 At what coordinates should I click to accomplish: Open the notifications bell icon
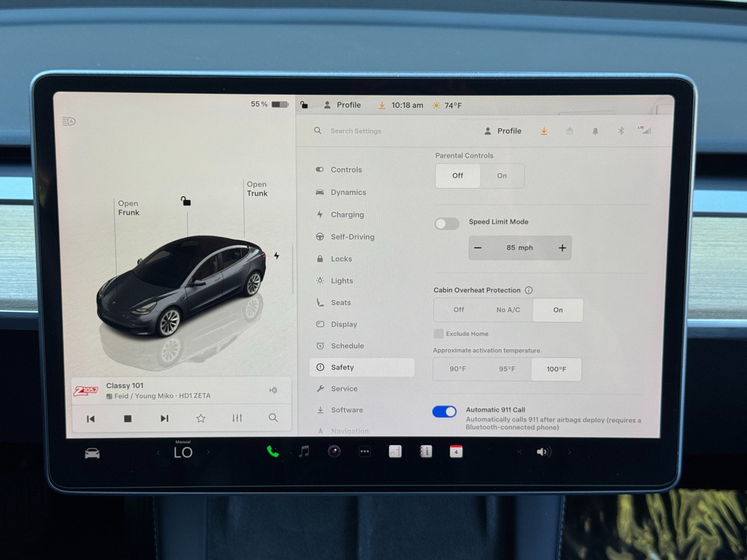595,131
